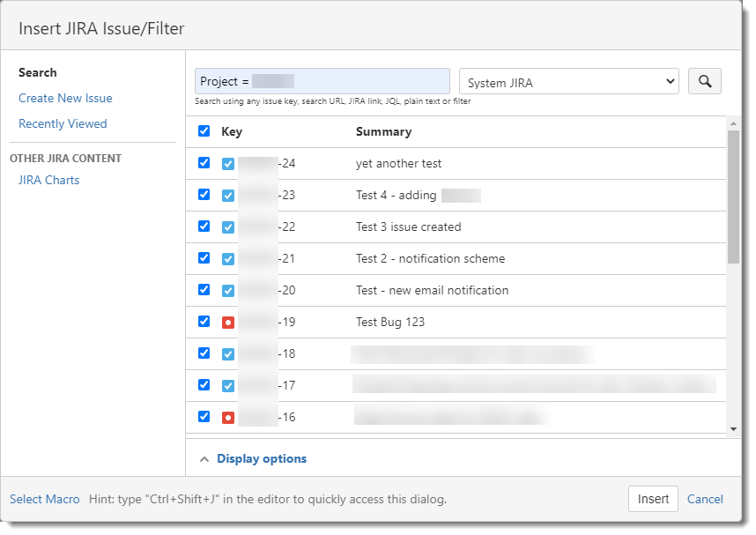
Task: Click the Key column header
Action: (232, 131)
